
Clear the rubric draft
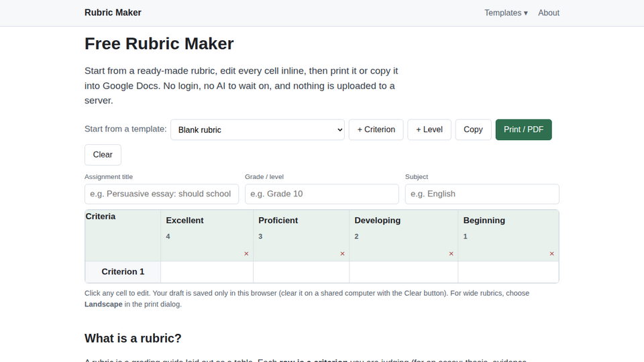click(x=103, y=155)
